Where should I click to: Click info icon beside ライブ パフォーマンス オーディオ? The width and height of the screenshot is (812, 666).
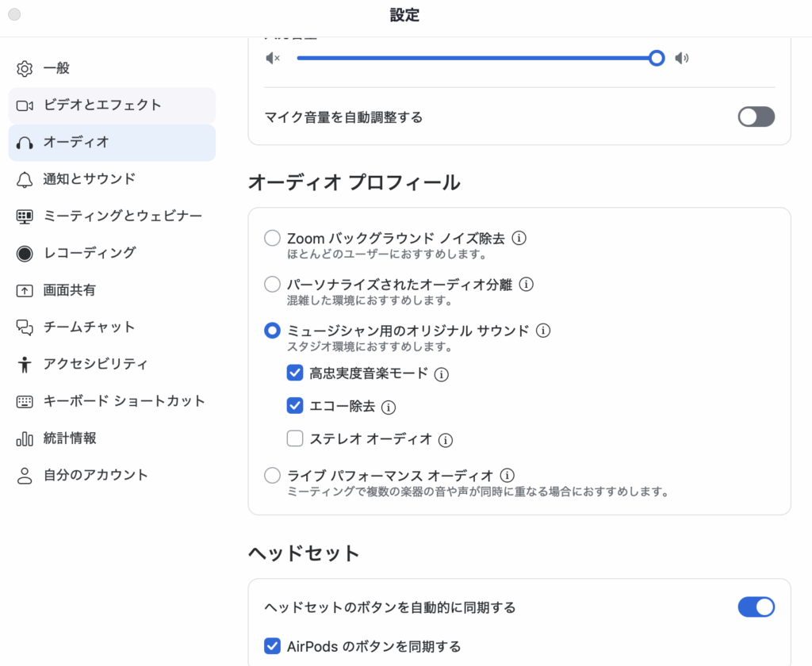tap(507, 476)
